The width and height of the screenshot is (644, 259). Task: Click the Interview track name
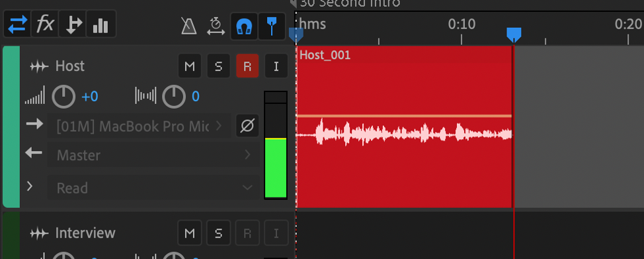[85, 233]
